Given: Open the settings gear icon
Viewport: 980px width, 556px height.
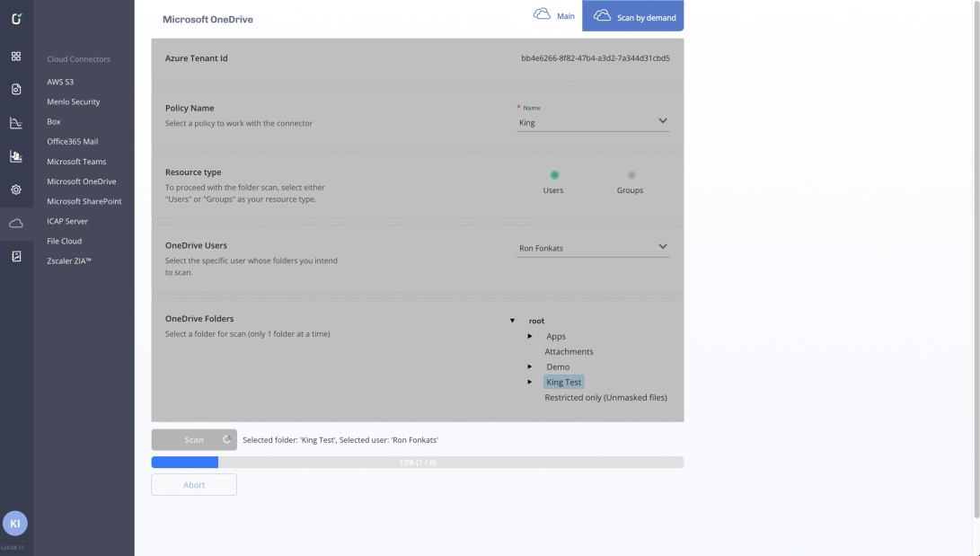Looking at the screenshot, I should click(16, 190).
